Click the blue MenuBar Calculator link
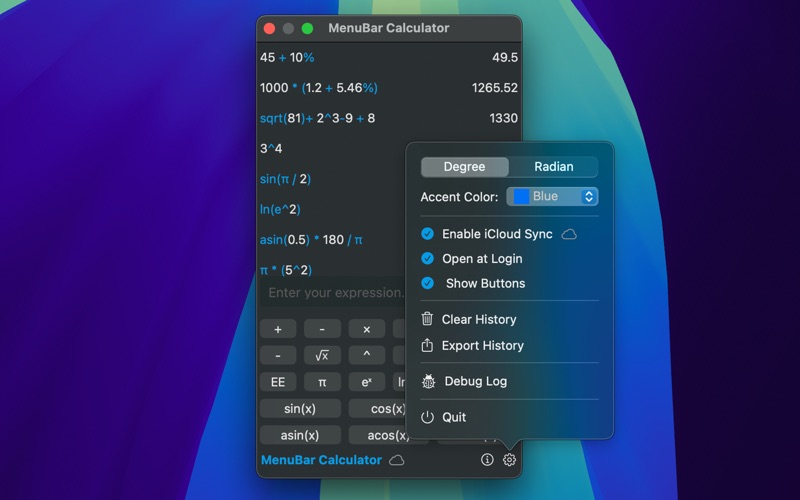Image resolution: width=800 pixels, height=500 pixels. pyautogui.click(x=321, y=460)
